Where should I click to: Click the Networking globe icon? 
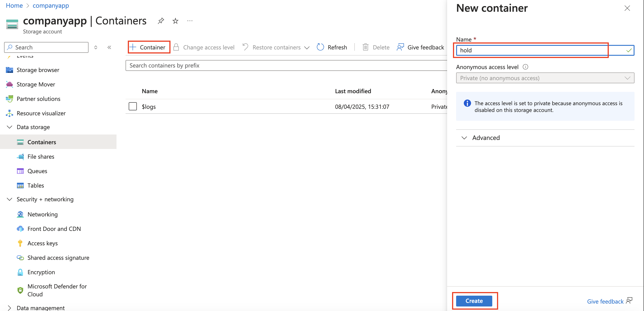tap(20, 214)
